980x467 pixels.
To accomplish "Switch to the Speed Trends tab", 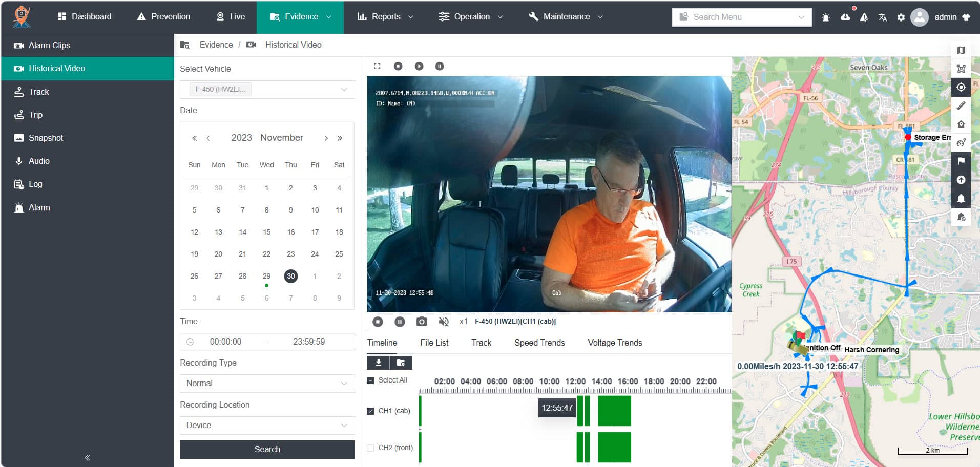I will pos(539,343).
